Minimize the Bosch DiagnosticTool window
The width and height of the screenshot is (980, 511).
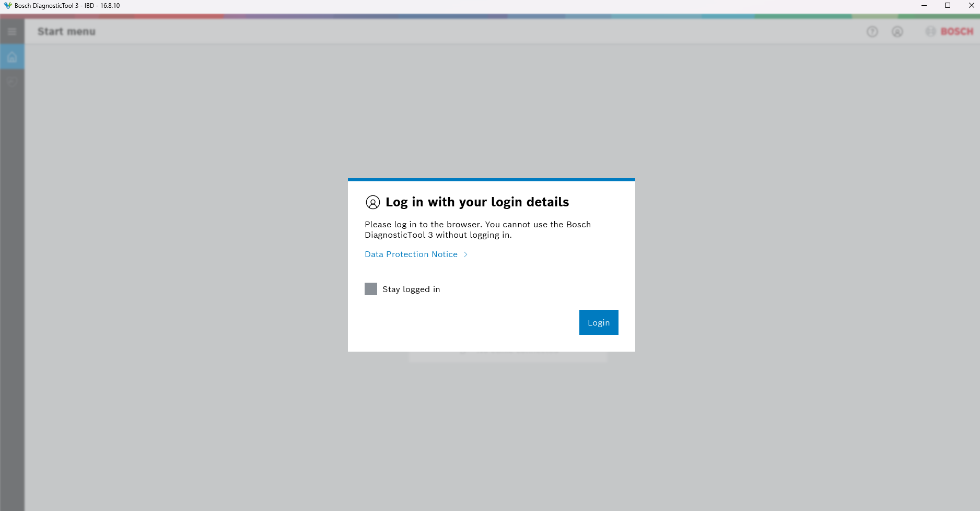click(924, 5)
